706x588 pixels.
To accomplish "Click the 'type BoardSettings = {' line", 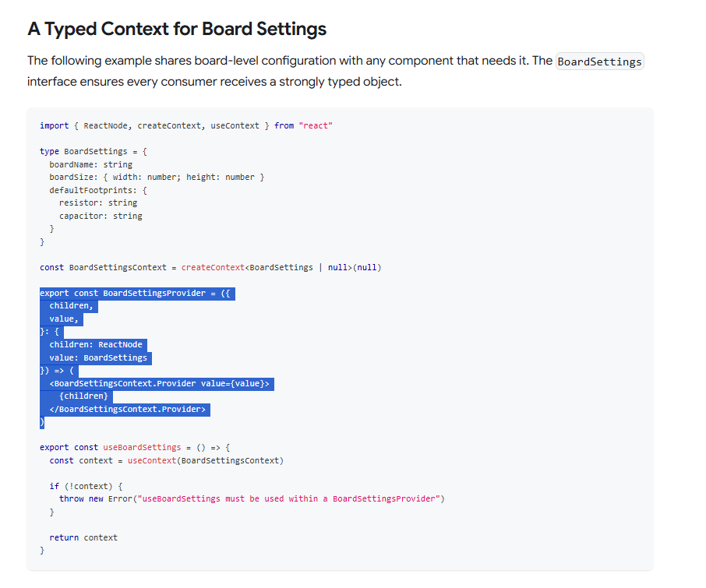I will (x=94, y=151).
